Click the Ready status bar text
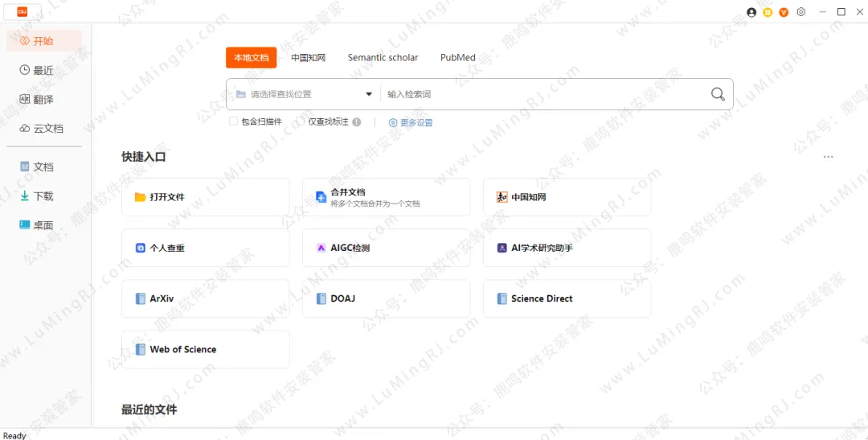This screenshot has height=440, width=868. click(x=15, y=435)
